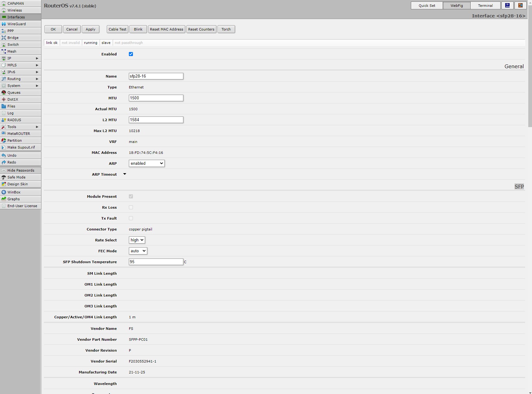Click the logout icon at top right

coord(520,6)
